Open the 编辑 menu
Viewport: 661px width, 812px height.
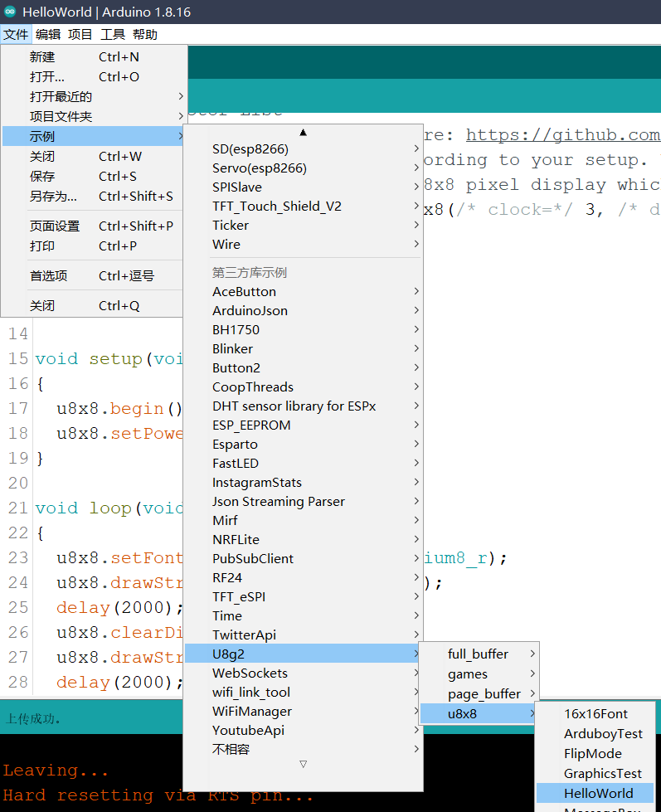point(48,35)
